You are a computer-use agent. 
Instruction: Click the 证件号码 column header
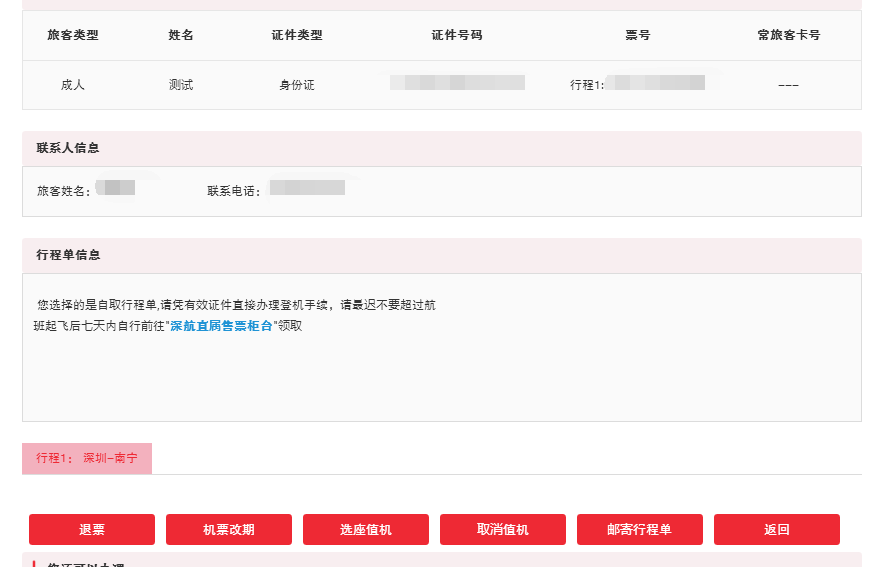(457, 35)
